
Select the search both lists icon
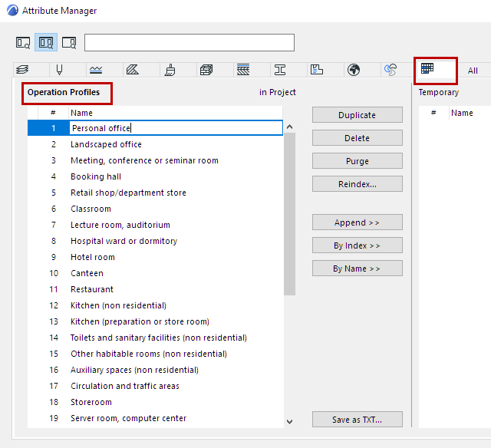[46, 43]
